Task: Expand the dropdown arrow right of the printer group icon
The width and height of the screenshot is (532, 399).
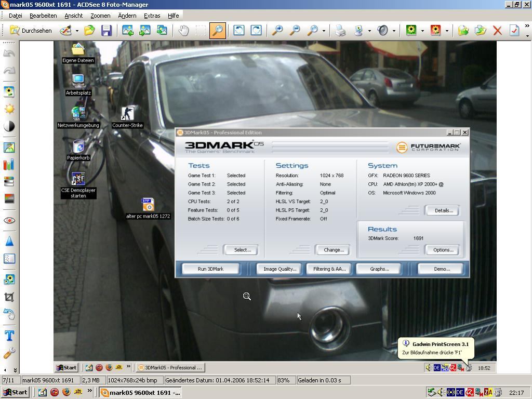Action: tap(369, 31)
